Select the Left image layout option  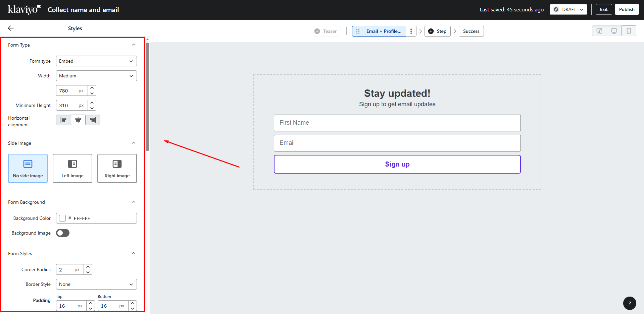pyautogui.click(x=72, y=168)
